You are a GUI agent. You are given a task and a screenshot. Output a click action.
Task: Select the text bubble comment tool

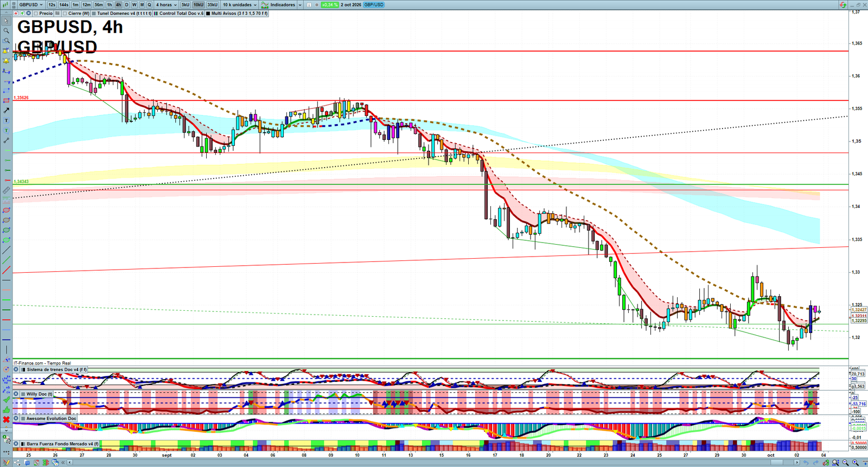click(6, 131)
